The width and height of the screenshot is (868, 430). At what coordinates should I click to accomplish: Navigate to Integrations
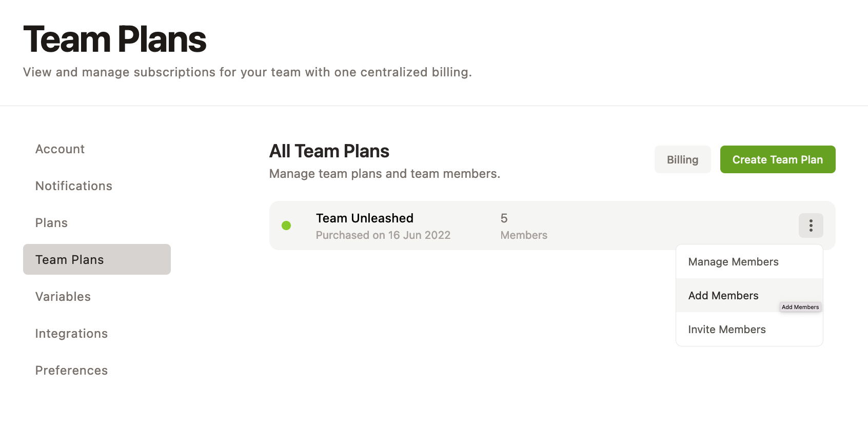[x=71, y=333]
